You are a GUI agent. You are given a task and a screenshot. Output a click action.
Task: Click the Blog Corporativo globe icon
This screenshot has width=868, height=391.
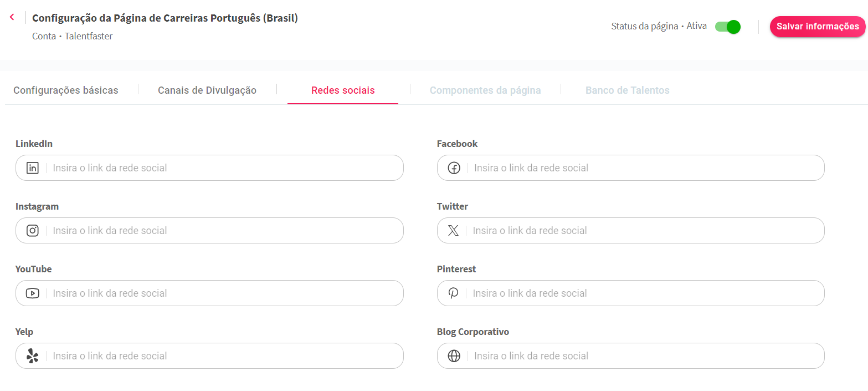click(454, 356)
